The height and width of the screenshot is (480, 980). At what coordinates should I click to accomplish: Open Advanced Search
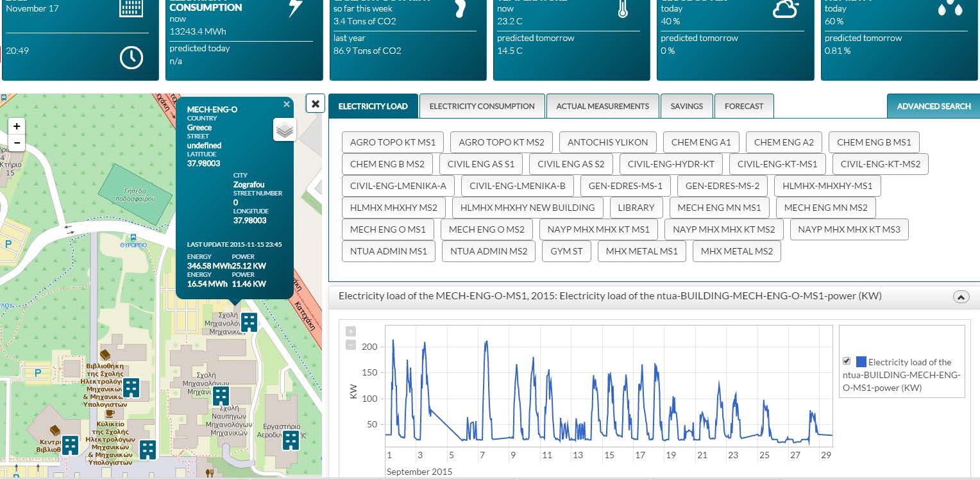933,106
